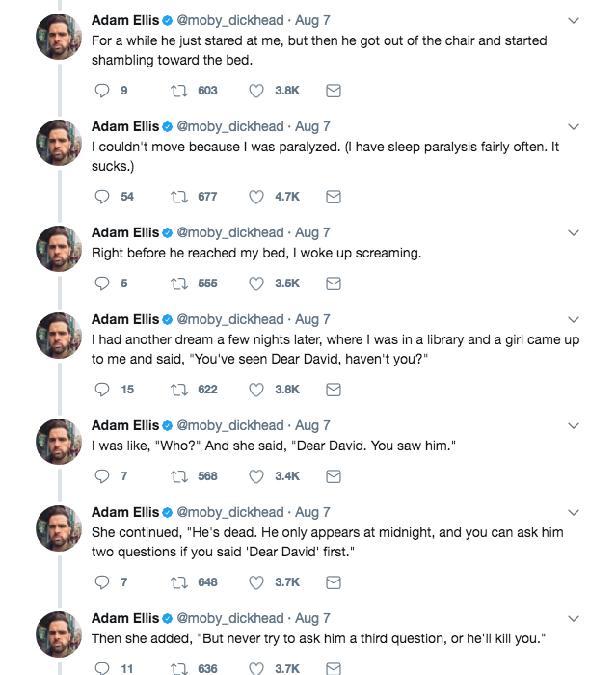Open the options chevron on the first tweet
Viewport: 616px width, 675px height.
point(574,20)
